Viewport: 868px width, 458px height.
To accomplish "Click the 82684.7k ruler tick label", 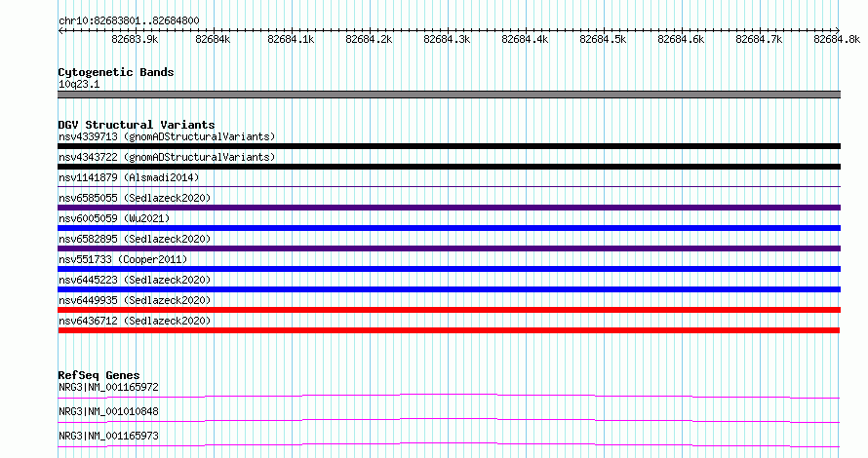I will click(759, 39).
